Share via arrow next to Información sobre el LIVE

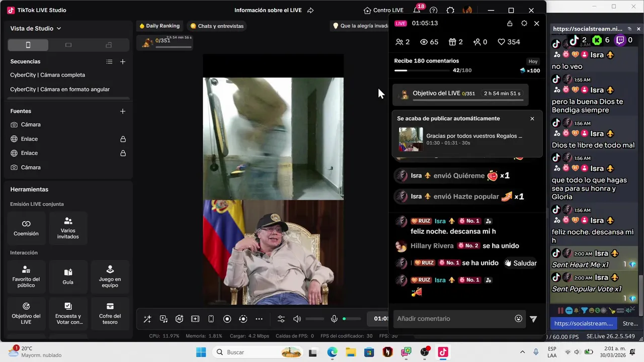click(310, 11)
